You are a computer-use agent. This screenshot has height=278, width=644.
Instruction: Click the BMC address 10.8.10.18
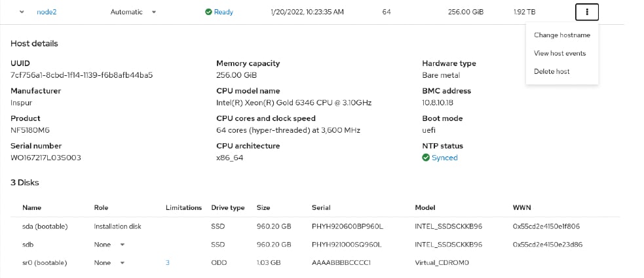tap(438, 103)
